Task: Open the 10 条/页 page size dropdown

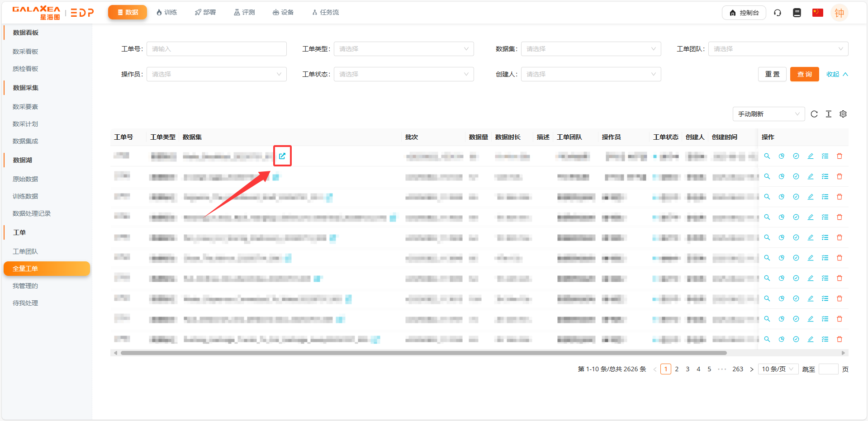Action: 778,369
